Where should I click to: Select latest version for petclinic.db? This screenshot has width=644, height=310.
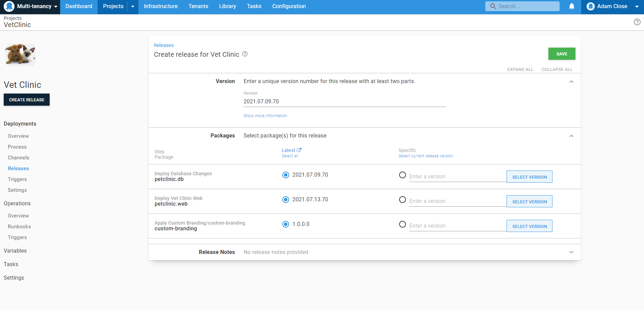(286, 175)
